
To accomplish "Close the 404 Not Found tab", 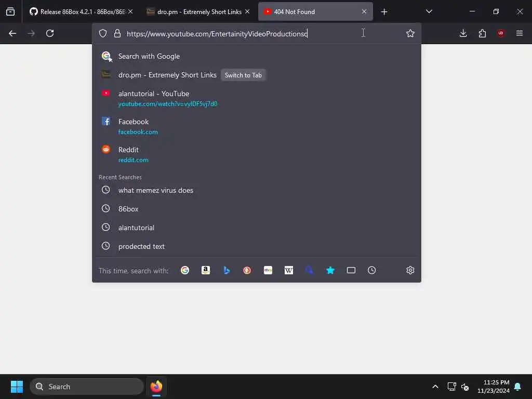I will click(x=364, y=11).
